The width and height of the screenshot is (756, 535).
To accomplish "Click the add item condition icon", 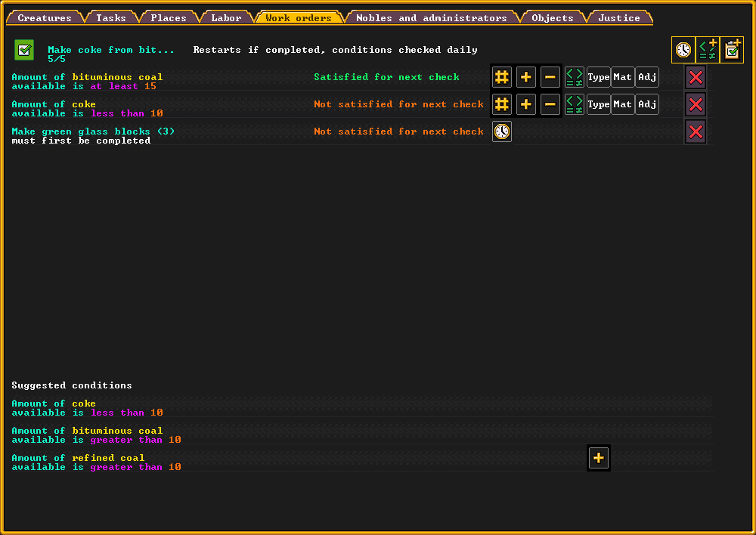I will pos(708,50).
